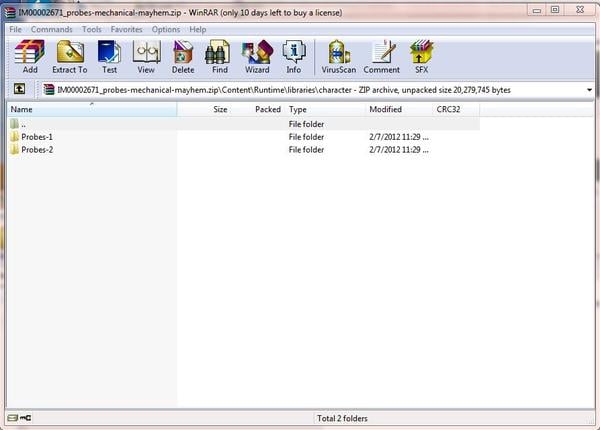Open the File menu

(x=15, y=29)
